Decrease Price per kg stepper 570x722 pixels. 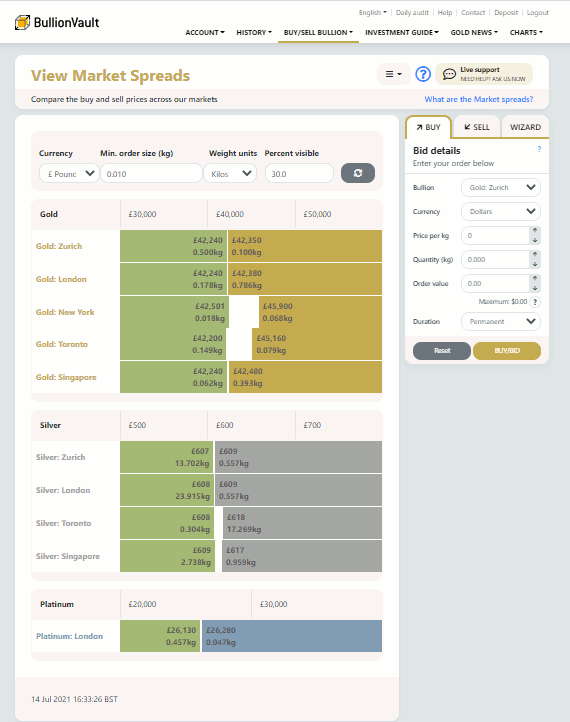click(535, 240)
